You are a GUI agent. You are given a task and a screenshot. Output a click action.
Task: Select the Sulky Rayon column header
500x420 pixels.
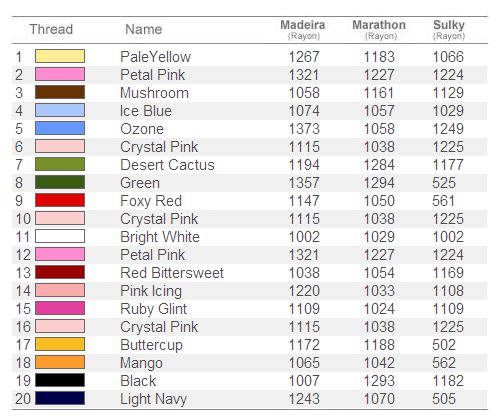[449, 29]
